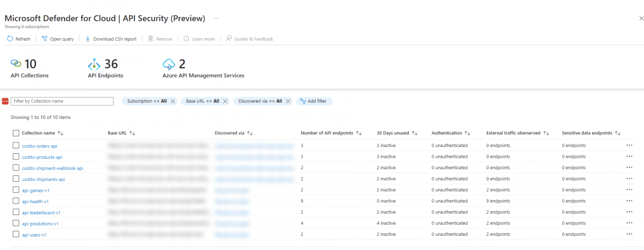Click the Learn more info icon

(185, 39)
